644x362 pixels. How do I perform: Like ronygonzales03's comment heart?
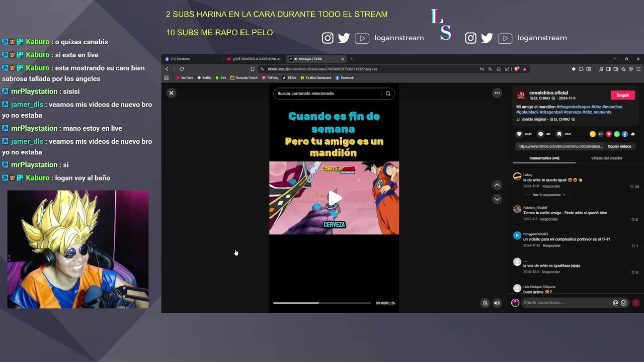click(x=633, y=246)
